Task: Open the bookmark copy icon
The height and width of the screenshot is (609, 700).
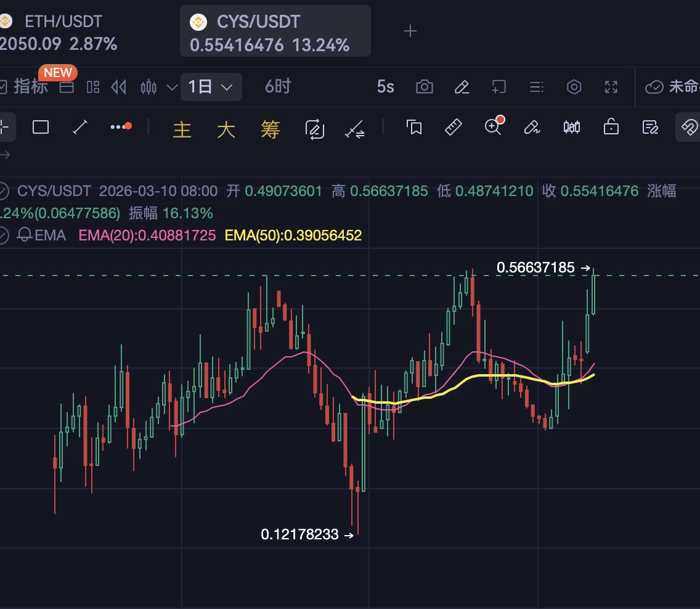Action: point(414,127)
